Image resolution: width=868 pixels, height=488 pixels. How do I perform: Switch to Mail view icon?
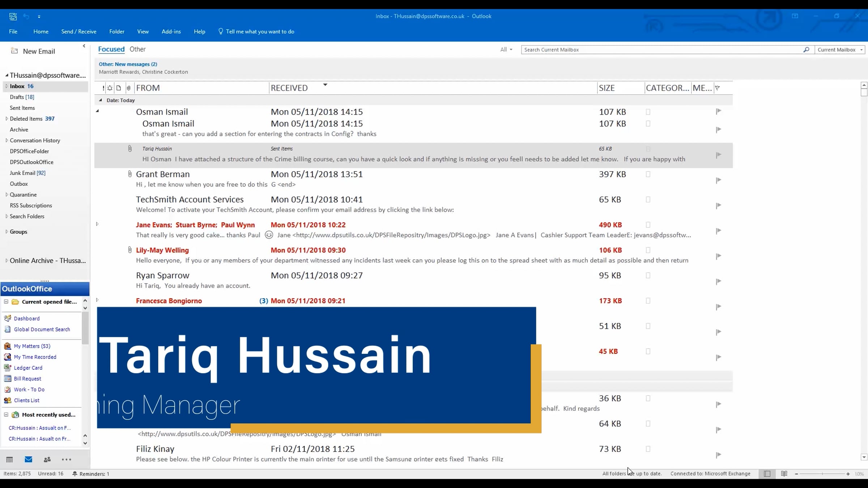[x=29, y=459]
